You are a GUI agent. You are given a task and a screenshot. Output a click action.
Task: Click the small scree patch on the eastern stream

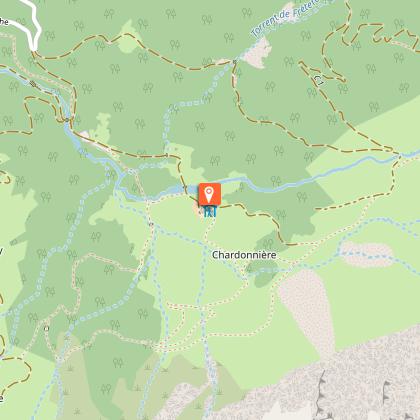(x=367, y=254)
